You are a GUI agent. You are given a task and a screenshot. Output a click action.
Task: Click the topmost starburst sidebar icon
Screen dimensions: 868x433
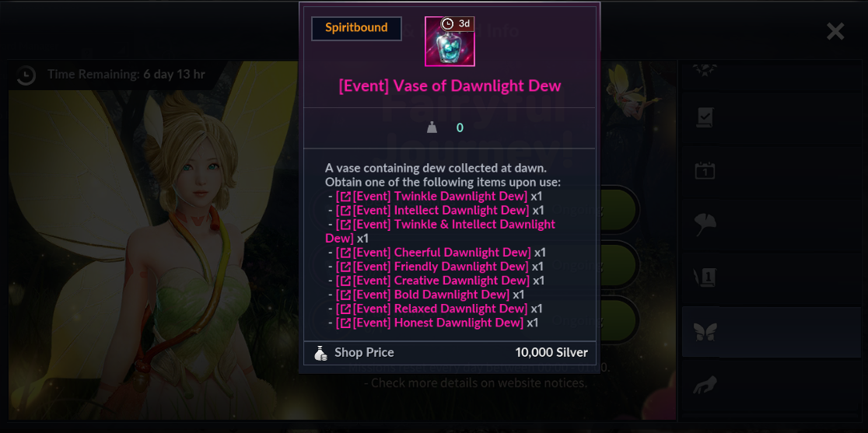click(x=705, y=70)
